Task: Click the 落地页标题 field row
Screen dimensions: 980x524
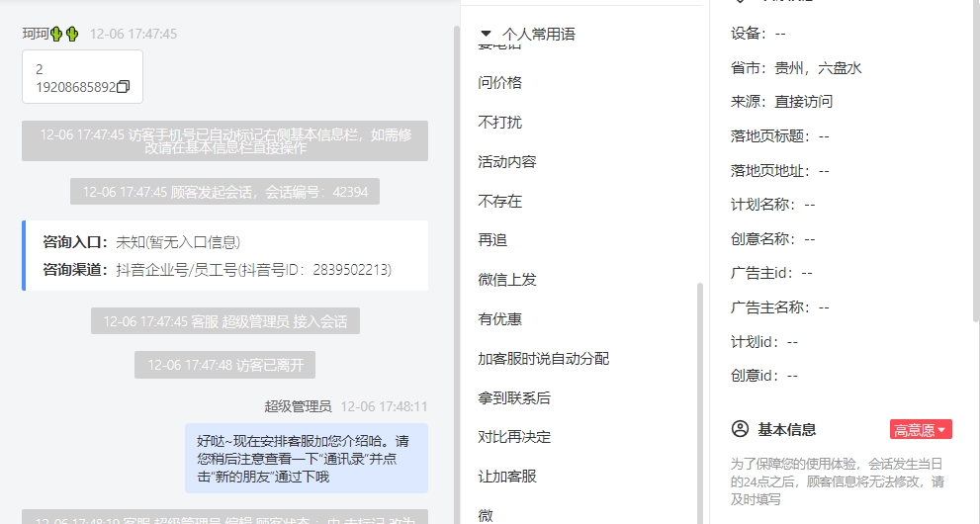Action: click(779, 136)
